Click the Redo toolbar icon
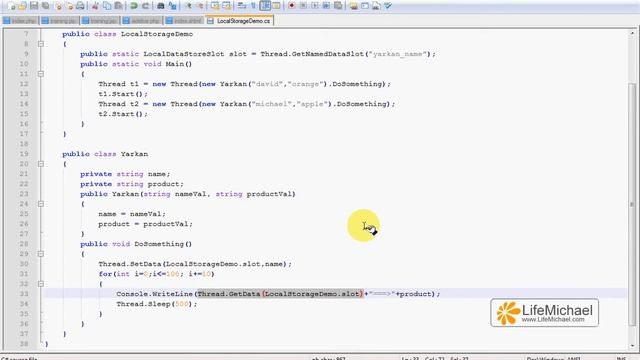640x360 pixels. click(x=145, y=6)
